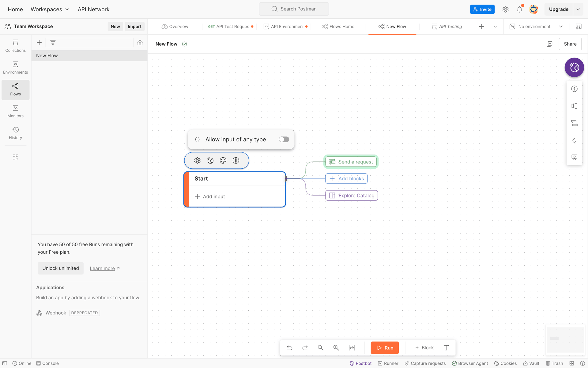Image resolution: width=588 pixels, height=368 pixels.
Task: Select Flows in the sidebar
Action: pos(15,90)
